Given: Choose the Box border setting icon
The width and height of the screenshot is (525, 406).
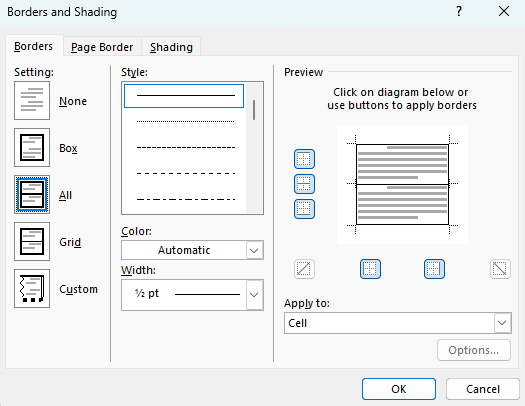Looking at the screenshot, I should coord(32,147).
